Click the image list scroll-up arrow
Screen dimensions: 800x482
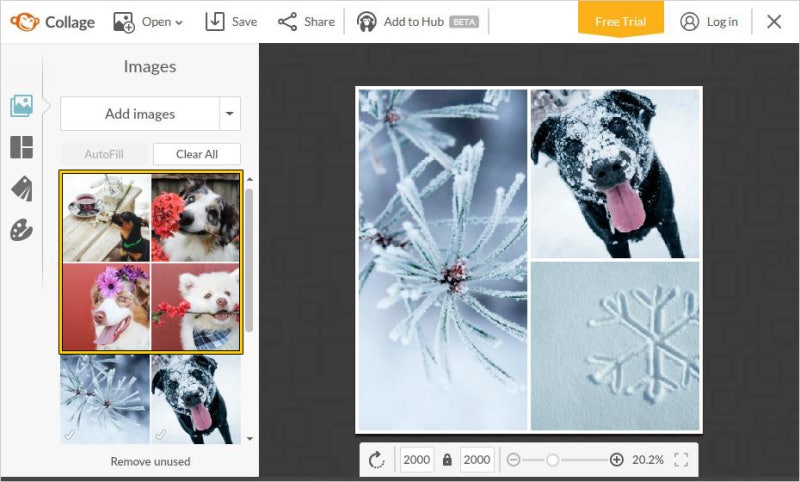point(249,180)
